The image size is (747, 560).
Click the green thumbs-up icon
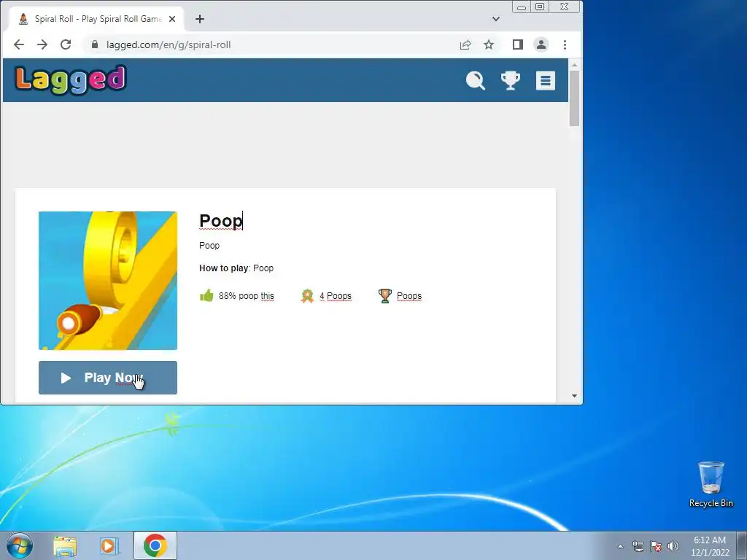(206, 296)
